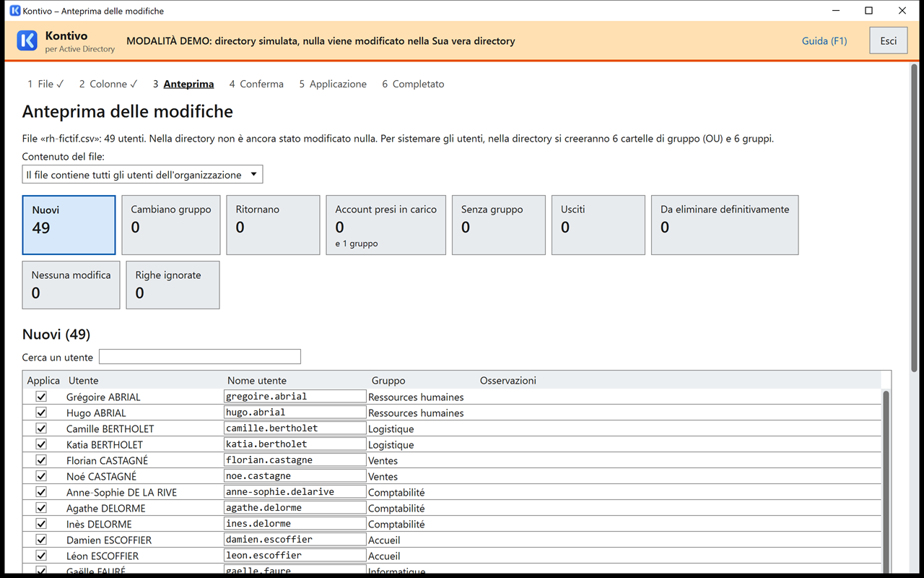Click the Gruppo column header

(388, 381)
